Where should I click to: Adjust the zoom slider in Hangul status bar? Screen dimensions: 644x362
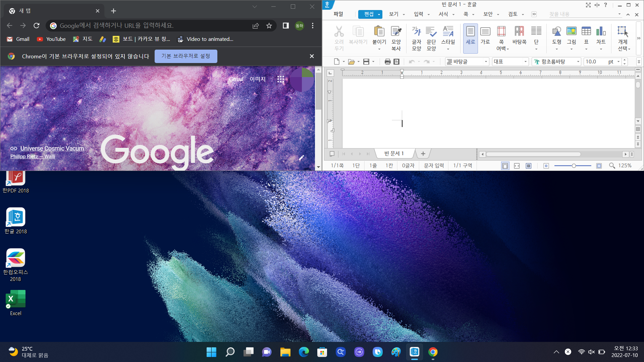(574, 166)
